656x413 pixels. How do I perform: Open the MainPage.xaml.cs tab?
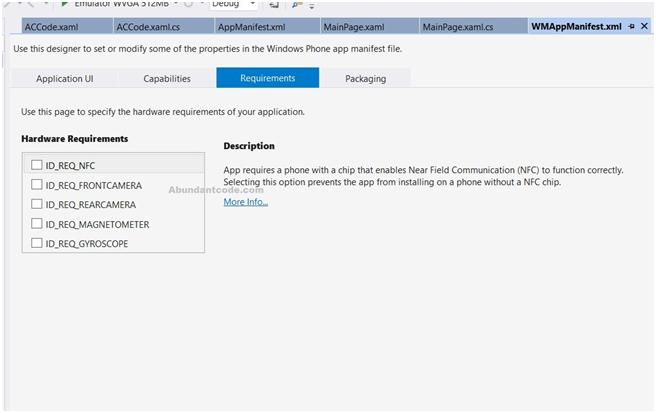pyautogui.click(x=474, y=27)
